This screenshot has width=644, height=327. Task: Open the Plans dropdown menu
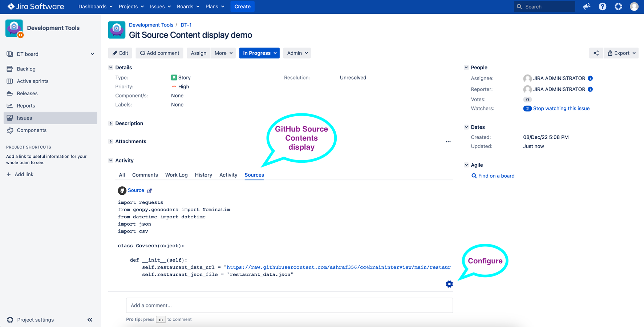click(215, 7)
